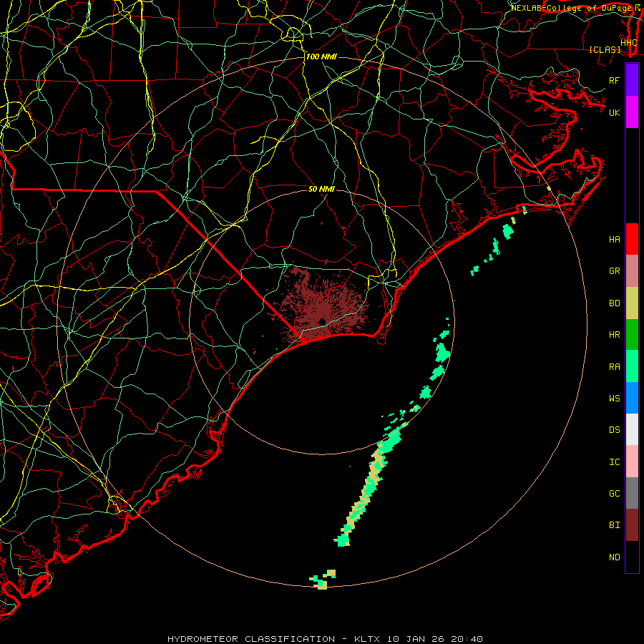
Task: Pick the HR green legend swatch
Action: tap(632, 335)
